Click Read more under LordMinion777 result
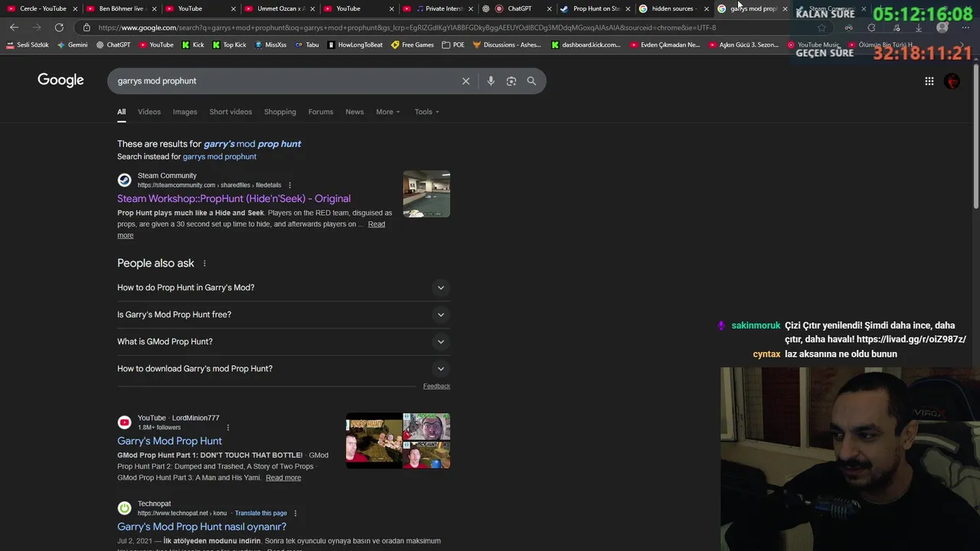This screenshot has width=980, height=551. 283,478
